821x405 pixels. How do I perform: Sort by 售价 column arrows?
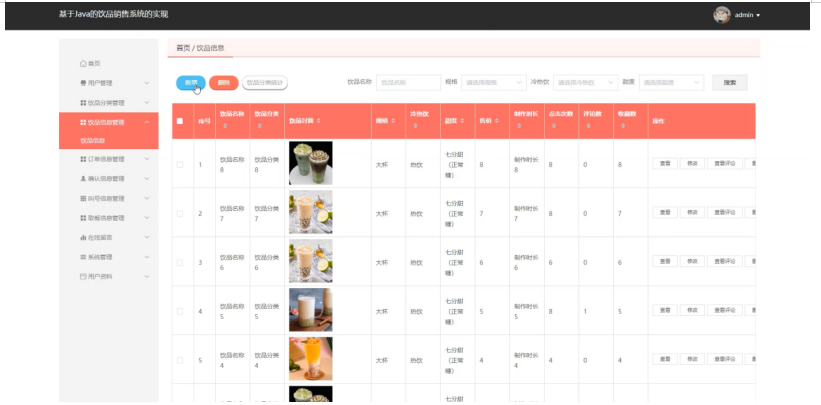click(497, 121)
